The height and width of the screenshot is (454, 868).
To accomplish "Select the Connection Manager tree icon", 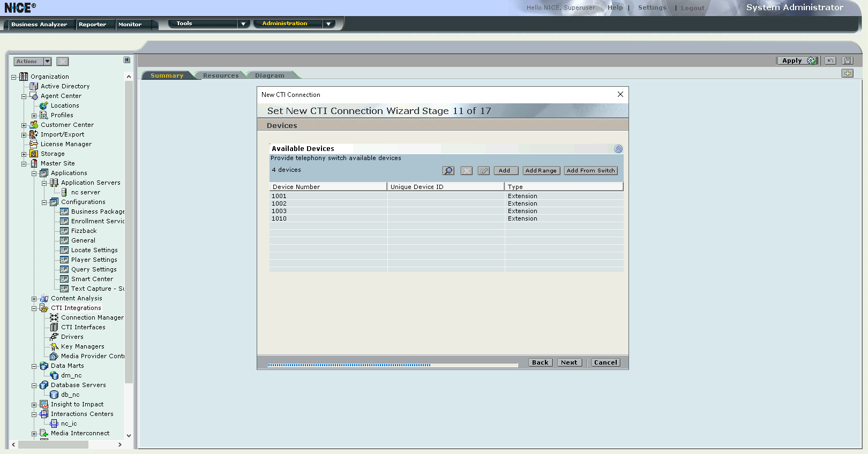I will tap(54, 317).
